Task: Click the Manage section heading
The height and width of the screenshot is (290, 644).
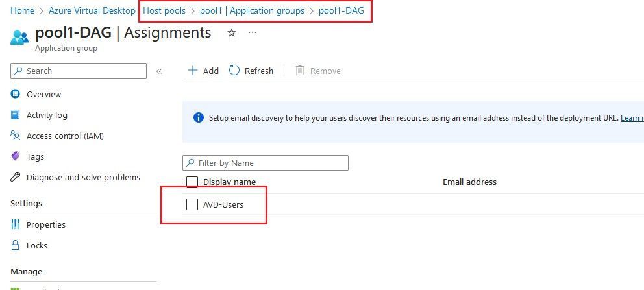Action: [x=26, y=272]
